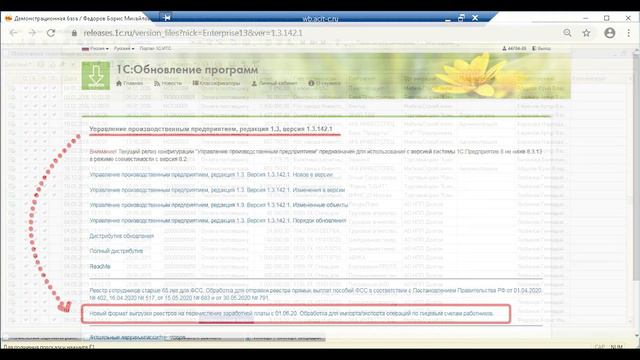Go forward using the browser forward arrow
The width and height of the screenshot is (640, 360).
point(32,33)
